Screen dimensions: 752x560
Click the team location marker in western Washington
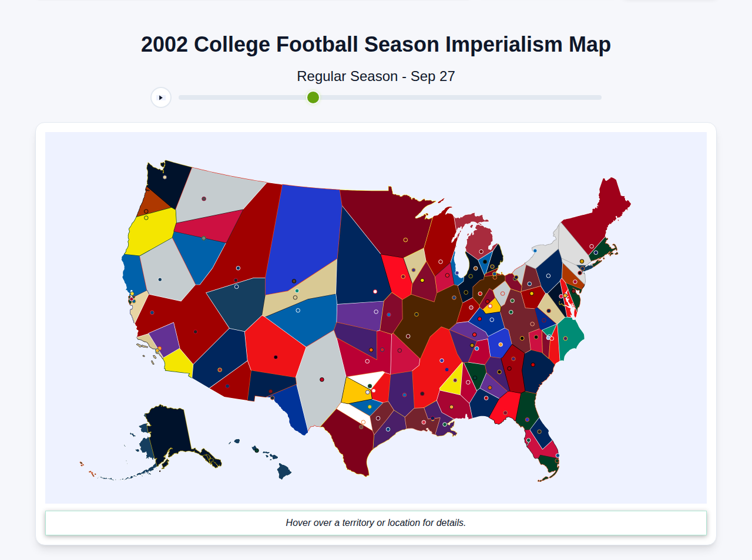tap(164, 177)
